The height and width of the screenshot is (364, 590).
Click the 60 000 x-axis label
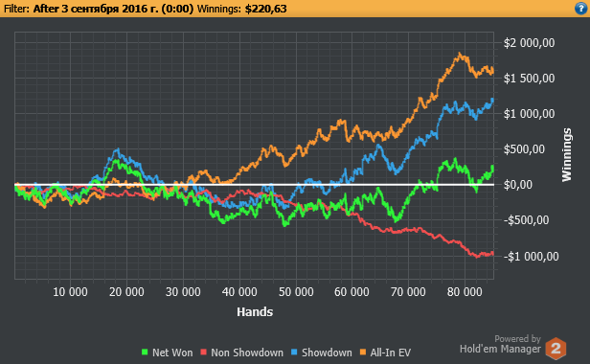coord(352,292)
